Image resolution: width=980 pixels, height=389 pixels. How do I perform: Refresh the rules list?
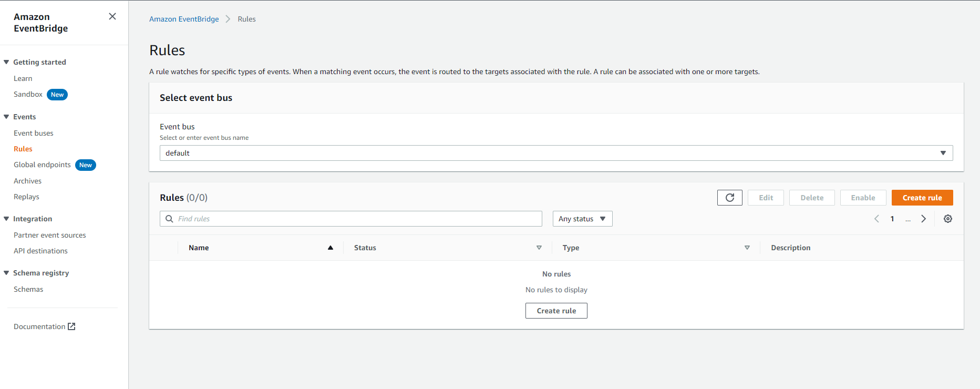tap(730, 198)
